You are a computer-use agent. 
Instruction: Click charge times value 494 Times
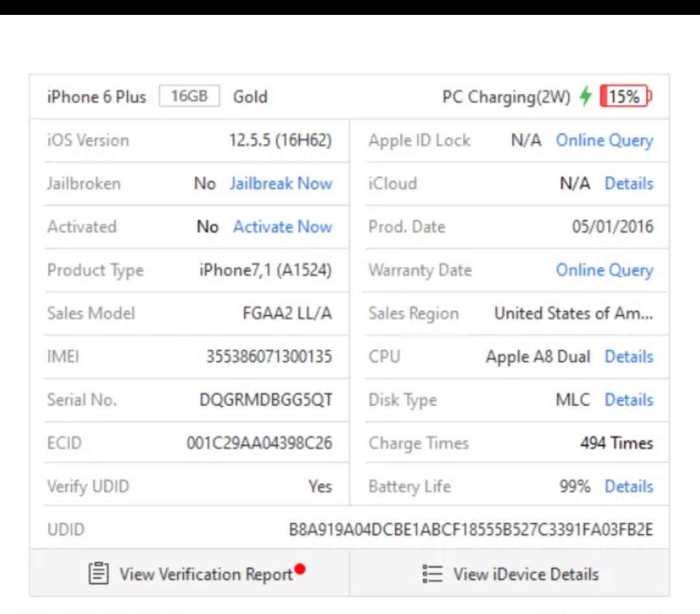coord(616,443)
